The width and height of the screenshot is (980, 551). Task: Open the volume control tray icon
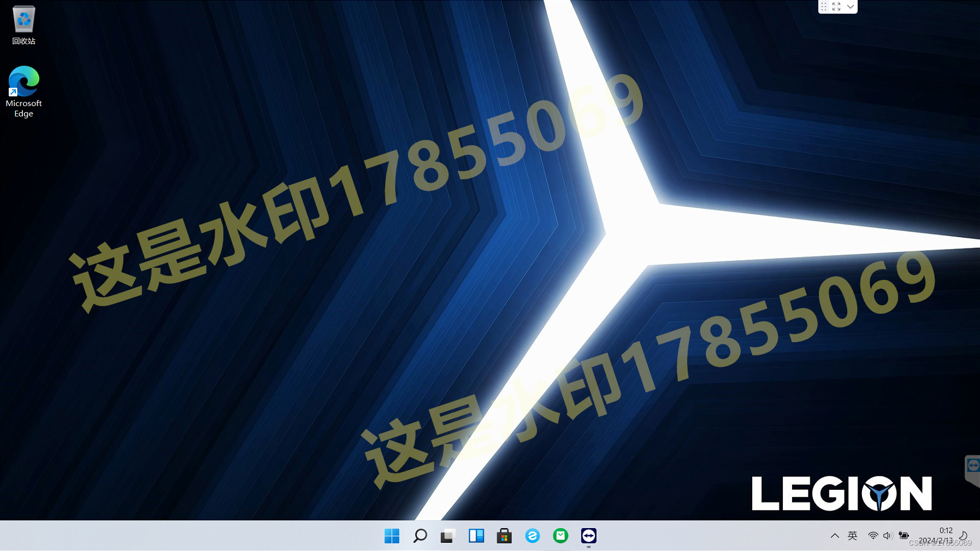pyautogui.click(x=888, y=536)
